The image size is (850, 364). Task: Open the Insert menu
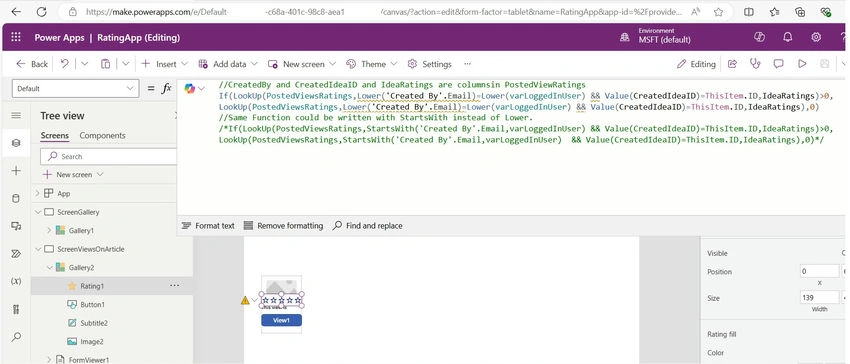pos(165,64)
